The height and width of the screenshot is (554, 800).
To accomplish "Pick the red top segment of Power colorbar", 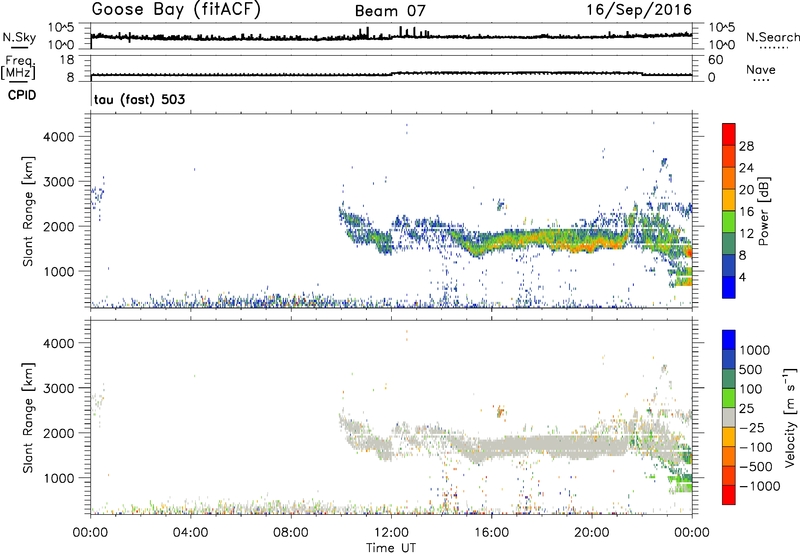I will (729, 134).
